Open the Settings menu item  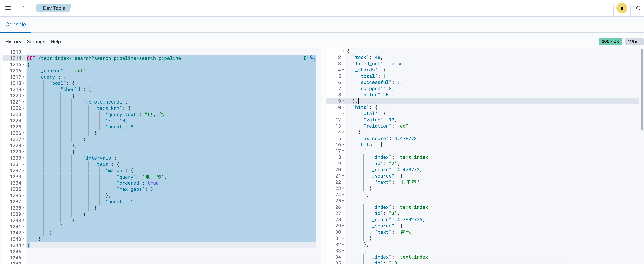[36, 42]
